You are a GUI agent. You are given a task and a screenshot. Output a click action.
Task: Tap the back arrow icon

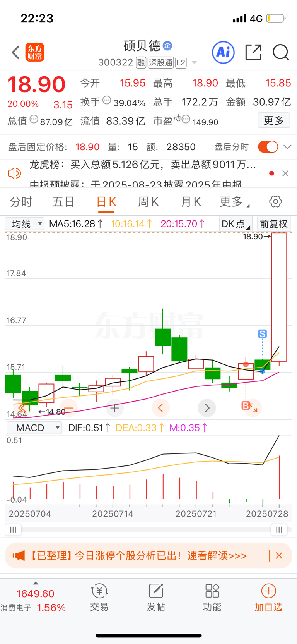pyautogui.click(x=15, y=52)
